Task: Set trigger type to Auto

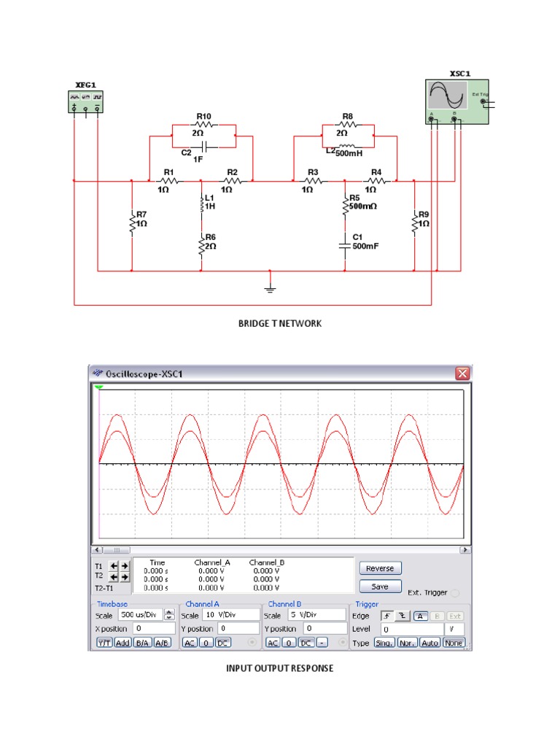Action: pos(429,643)
